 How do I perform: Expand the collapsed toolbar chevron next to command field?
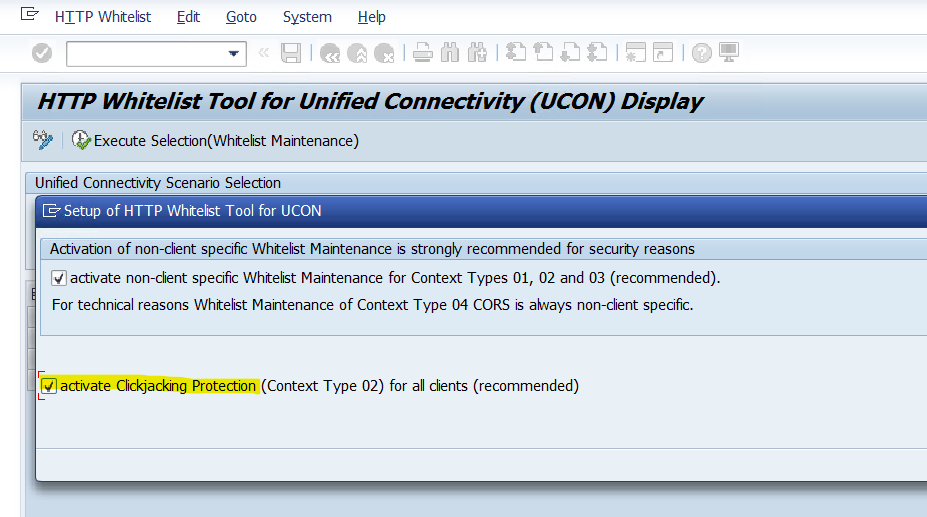264,53
